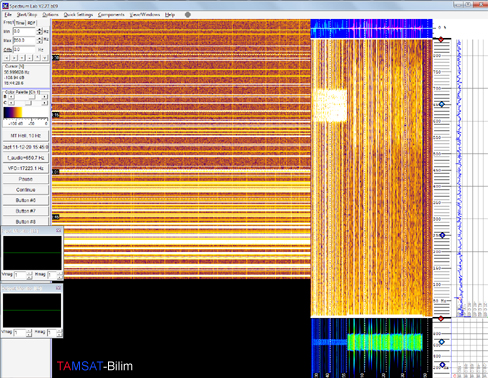Adjust the Max frequency with the spinner arrows

40,40
